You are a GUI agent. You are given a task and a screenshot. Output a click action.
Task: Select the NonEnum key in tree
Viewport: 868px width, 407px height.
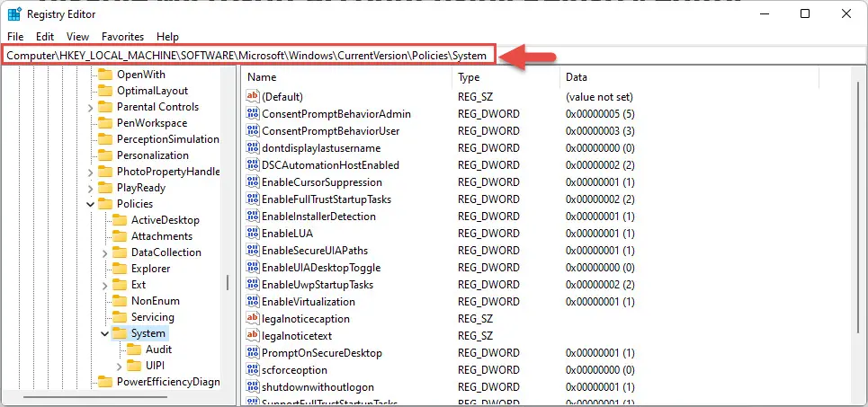point(155,301)
